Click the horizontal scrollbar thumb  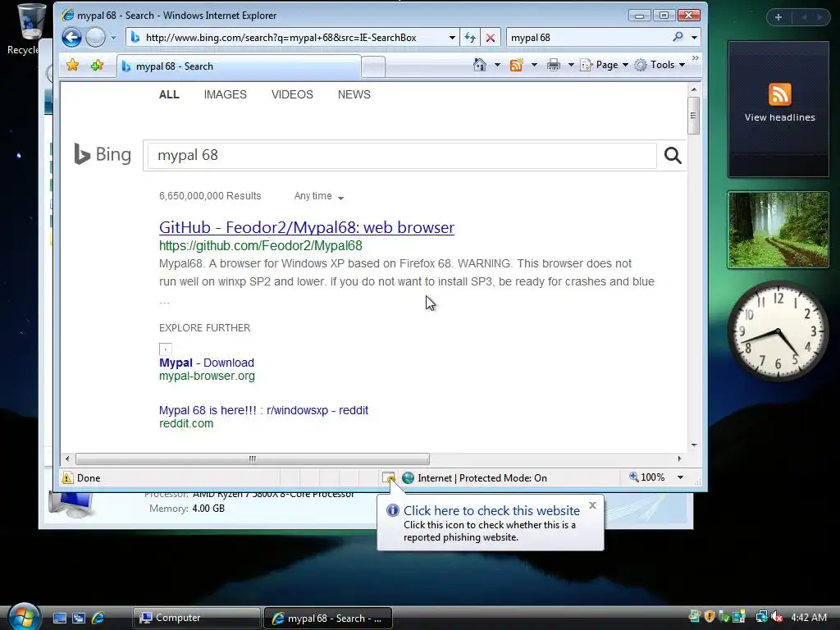point(253,459)
